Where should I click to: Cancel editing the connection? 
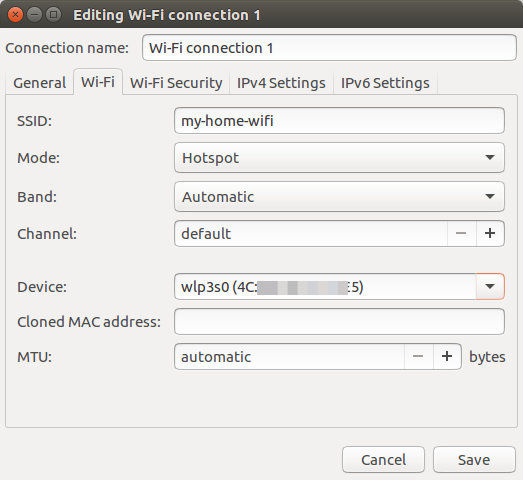point(384,460)
